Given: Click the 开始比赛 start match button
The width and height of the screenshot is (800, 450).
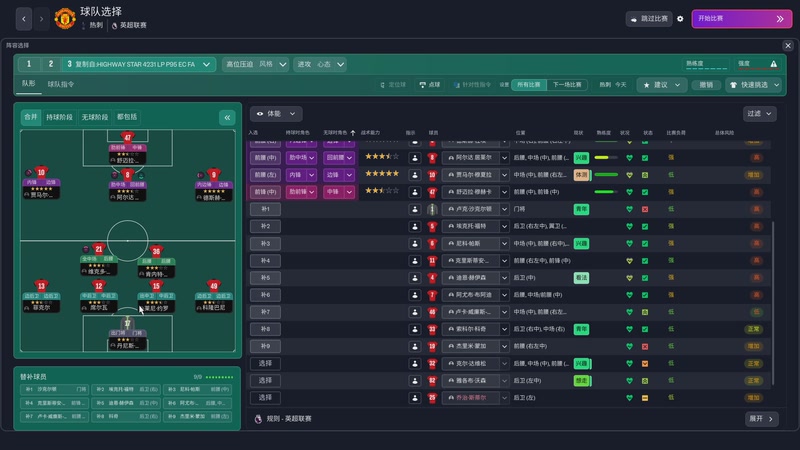Looking at the screenshot, I should [x=741, y=19].
